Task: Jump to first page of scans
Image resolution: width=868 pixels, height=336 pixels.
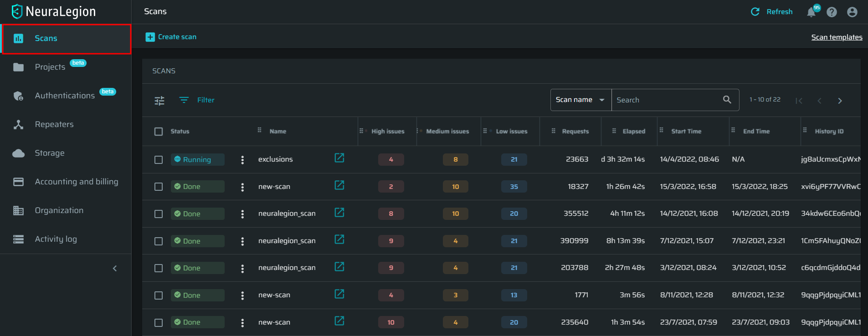Action: click(799, 101)
